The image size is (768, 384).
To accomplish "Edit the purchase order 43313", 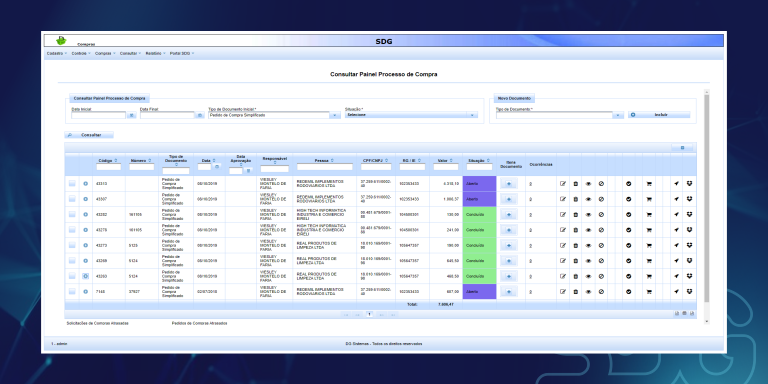I will click(x=563, y=184).
